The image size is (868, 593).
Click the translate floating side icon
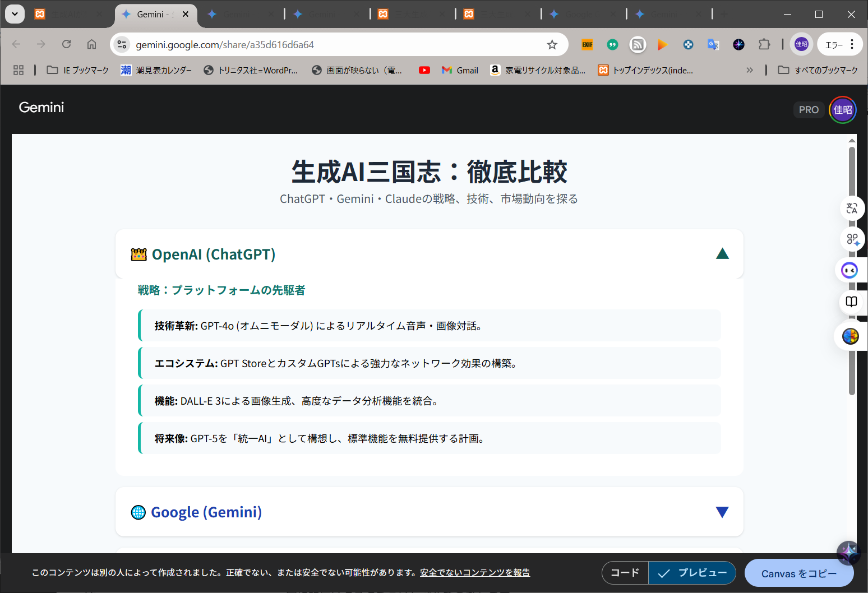(x=852, y=209)
